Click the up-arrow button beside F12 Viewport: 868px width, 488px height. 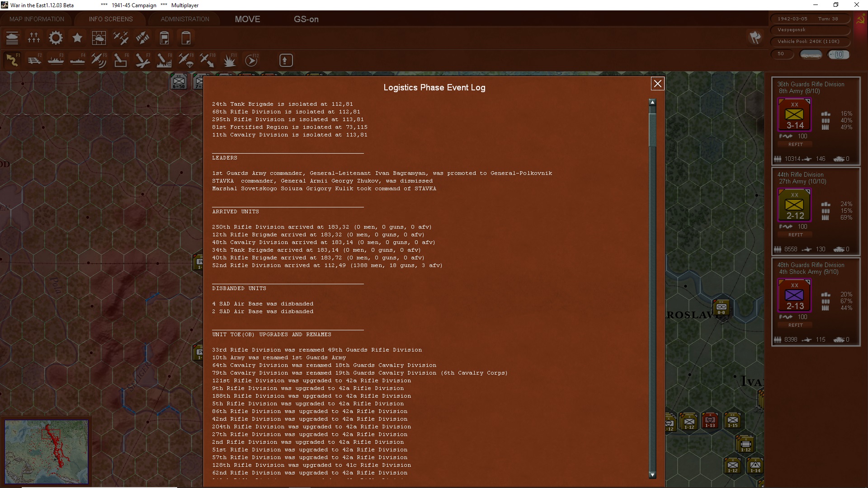(286, 60)
